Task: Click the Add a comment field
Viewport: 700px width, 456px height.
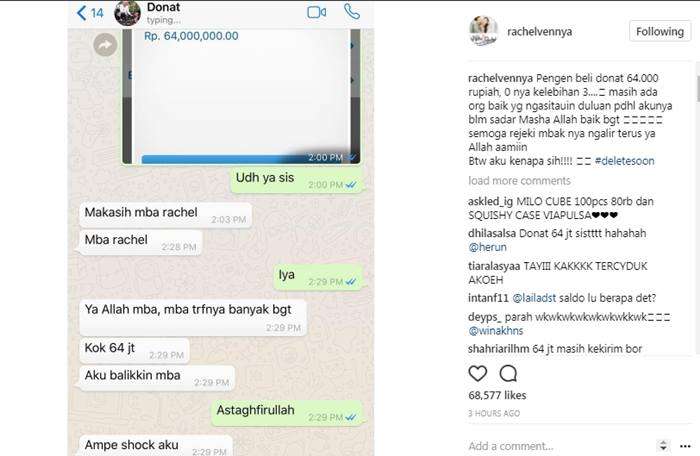Action: coord(560,446)
